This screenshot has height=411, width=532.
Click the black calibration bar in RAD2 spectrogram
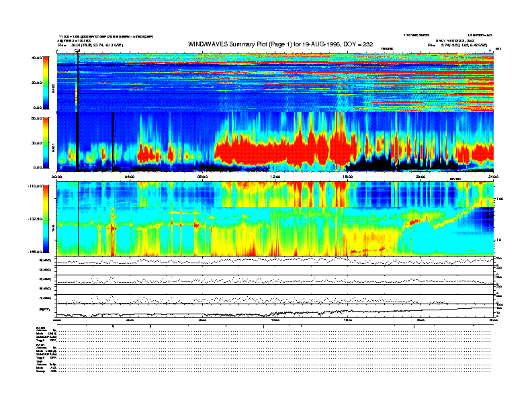click(x=78, y=83)
